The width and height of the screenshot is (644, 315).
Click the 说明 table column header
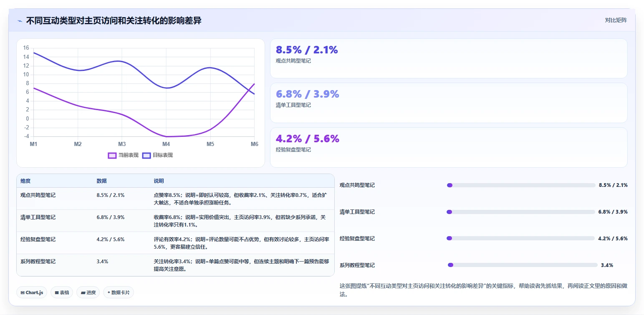click(x=159, y=181)
